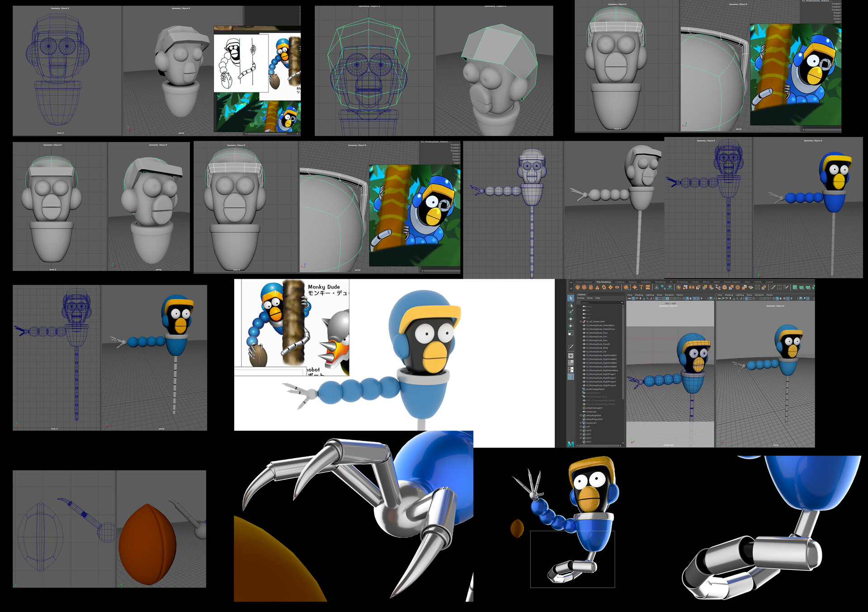This screenshot has height=612, width=868.
Task: Toggle four-view panel layout button
Action: 571,362
